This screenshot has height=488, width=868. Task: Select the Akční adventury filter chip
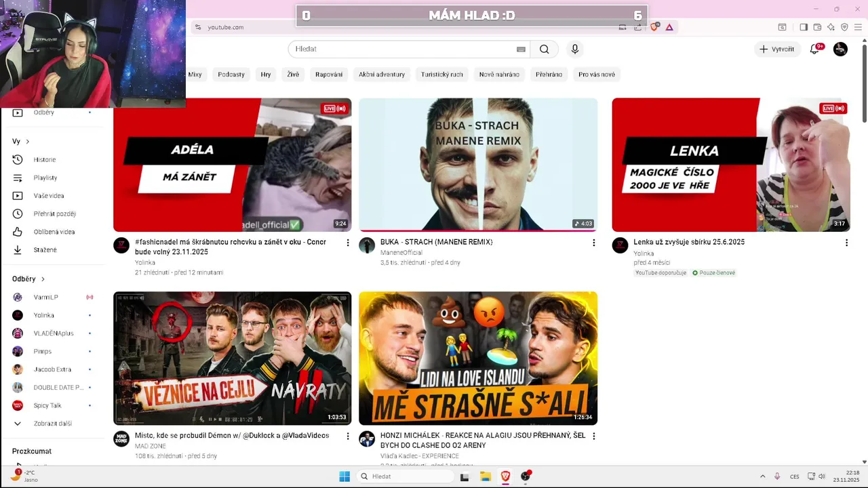click(x=382, y=75)
